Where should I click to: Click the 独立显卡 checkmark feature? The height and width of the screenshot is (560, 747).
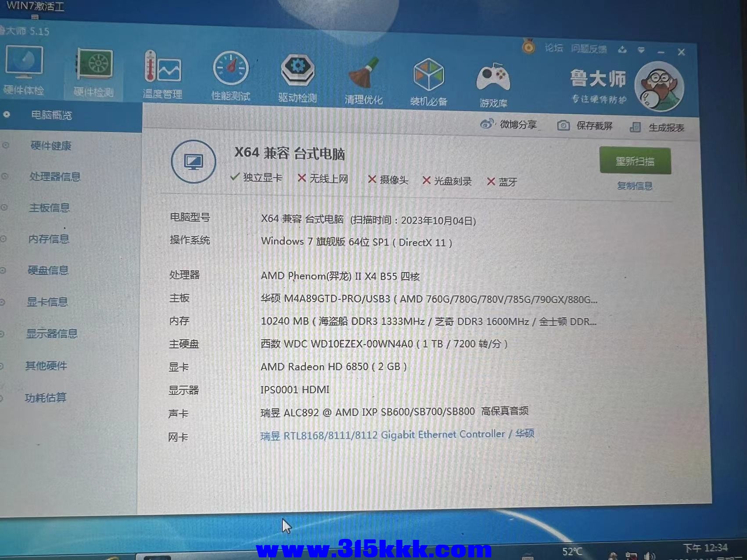256,177
